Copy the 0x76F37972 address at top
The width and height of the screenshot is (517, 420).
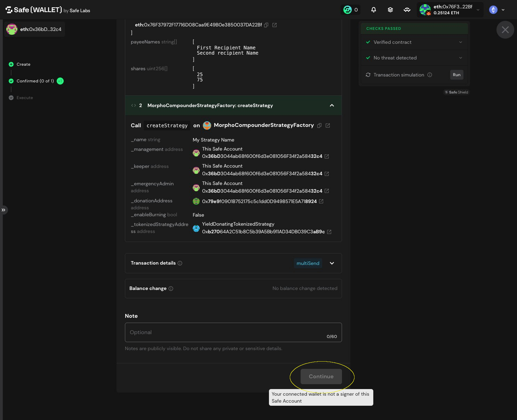point(266,25)
